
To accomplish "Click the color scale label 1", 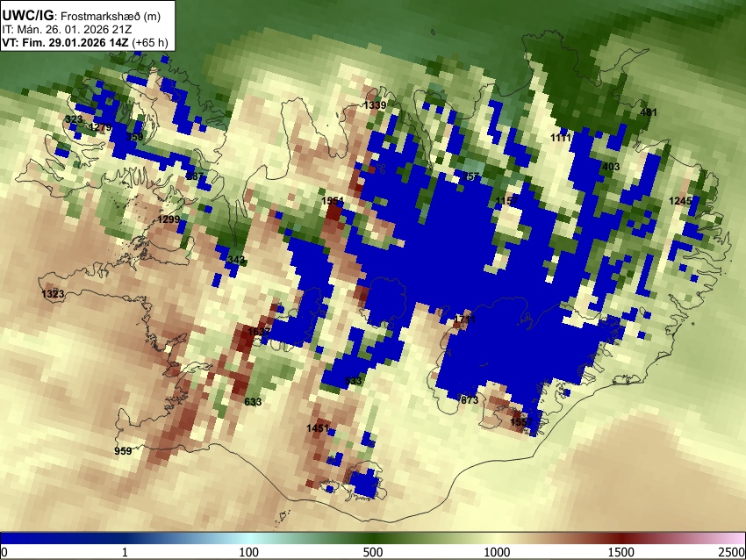I will [x=125, y=552].
